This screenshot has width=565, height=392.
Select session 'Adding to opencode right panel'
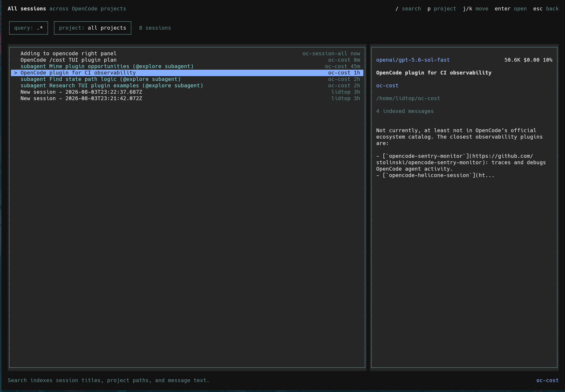tap(187, 53)
